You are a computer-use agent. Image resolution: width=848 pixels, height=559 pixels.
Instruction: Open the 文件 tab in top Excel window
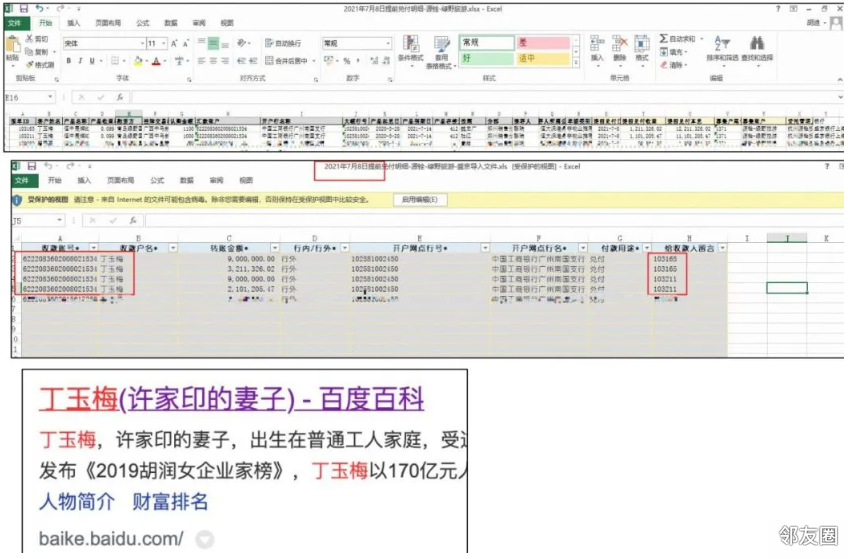(15, 22)
